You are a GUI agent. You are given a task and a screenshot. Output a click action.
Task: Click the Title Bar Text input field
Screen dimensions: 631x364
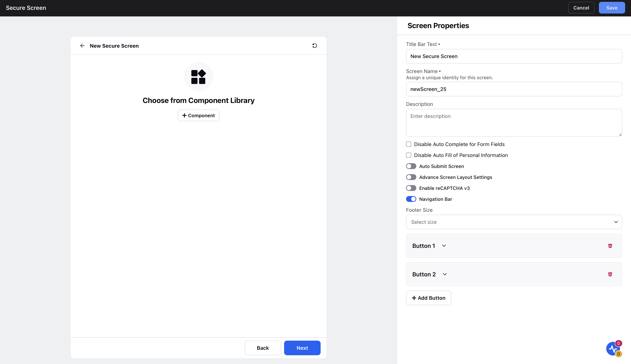click(x=514, y=56)
